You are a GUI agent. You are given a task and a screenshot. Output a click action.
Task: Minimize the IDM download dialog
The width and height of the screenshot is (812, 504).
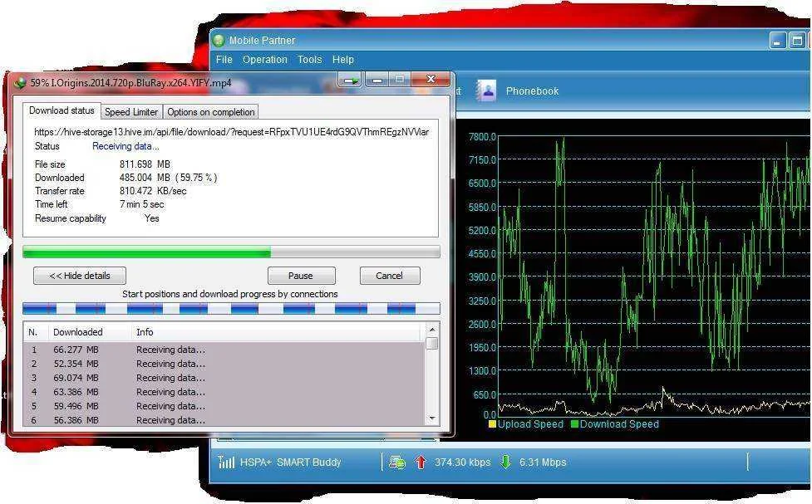377,81
